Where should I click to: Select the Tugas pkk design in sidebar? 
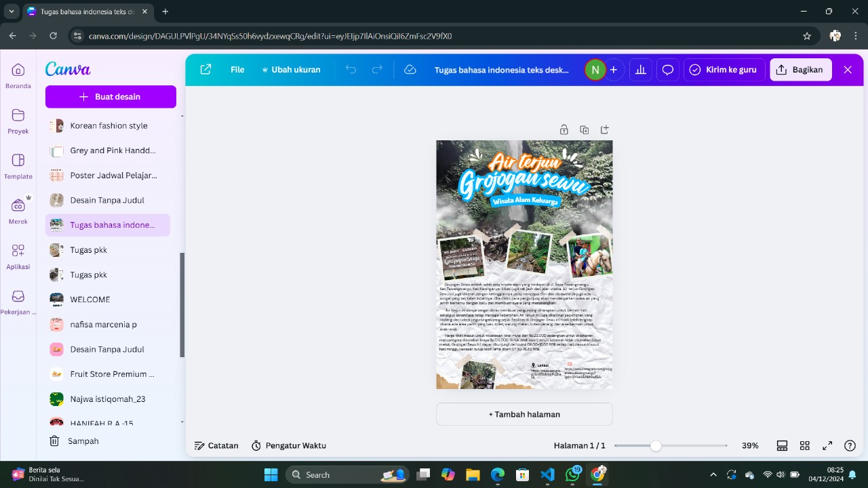point(89,249)
